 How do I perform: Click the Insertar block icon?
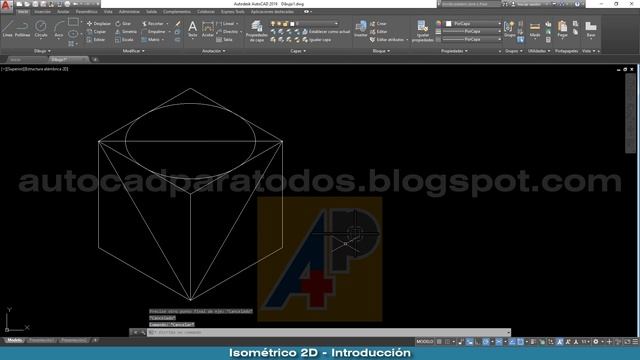[x=360, y=29]
